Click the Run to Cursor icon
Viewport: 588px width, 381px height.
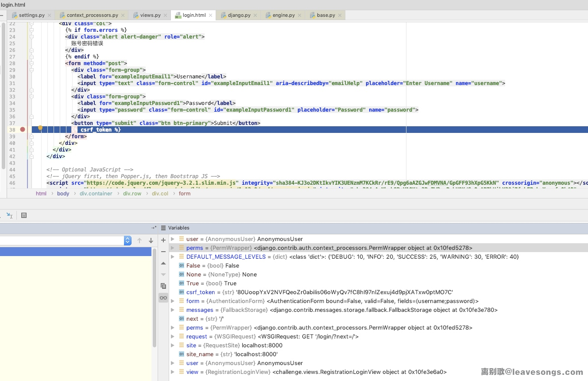click(x=9, y=215)
